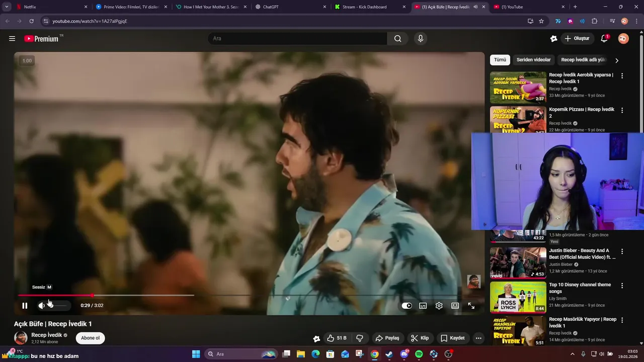Open more actions under the video
This screenshot has width=644, height=362.
pos(478,338)
